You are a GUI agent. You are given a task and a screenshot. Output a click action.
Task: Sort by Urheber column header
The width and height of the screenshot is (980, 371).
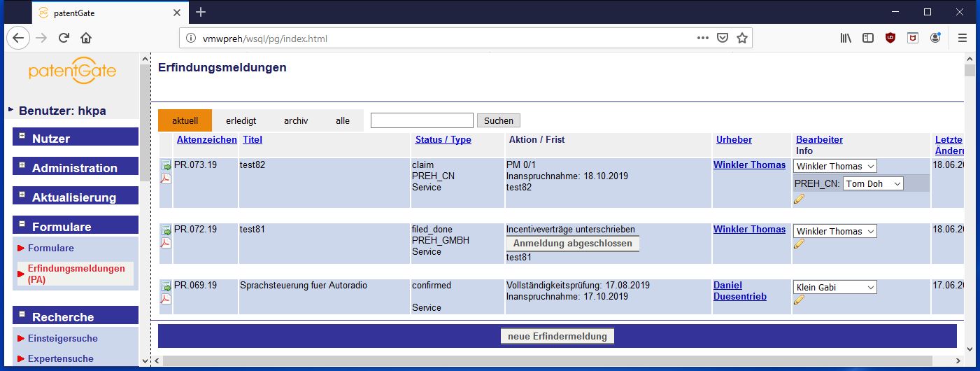(734, 139)
